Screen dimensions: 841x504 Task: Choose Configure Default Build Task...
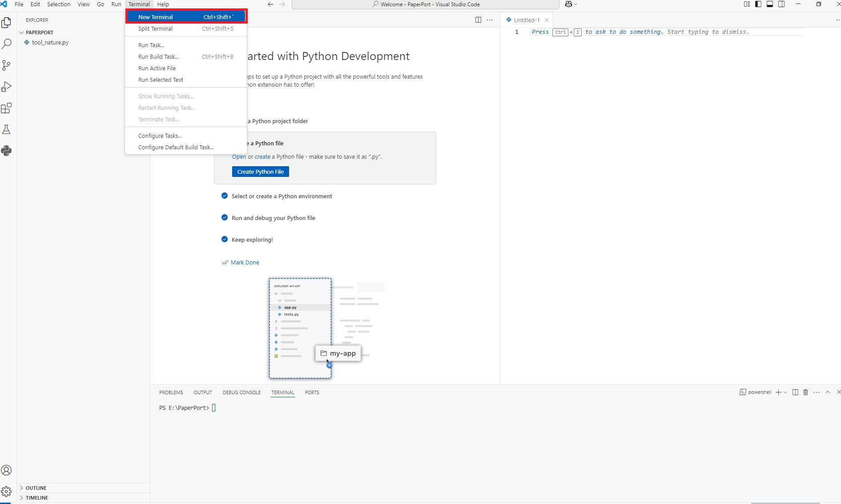click(x=186, y=147)
